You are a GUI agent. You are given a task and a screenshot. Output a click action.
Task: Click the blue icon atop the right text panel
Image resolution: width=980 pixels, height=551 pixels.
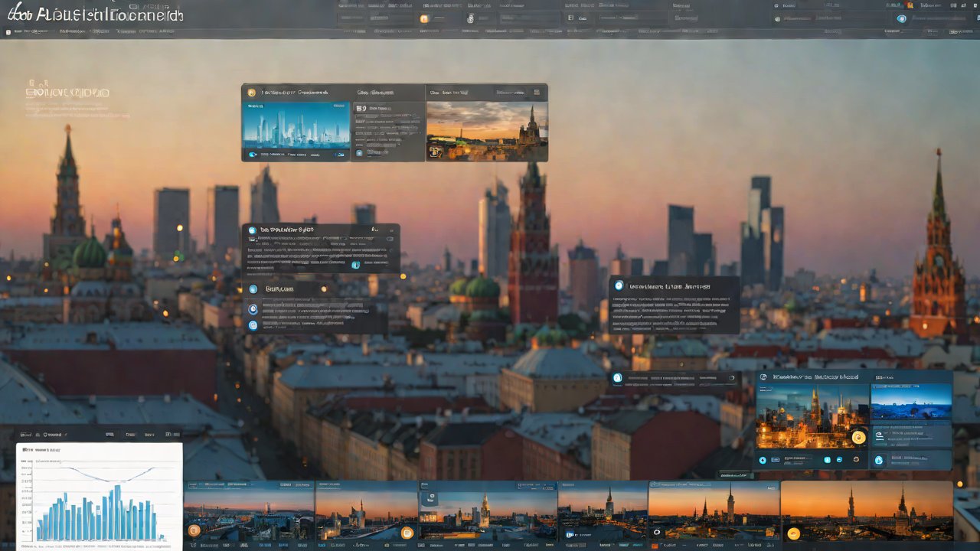(619, 285)
